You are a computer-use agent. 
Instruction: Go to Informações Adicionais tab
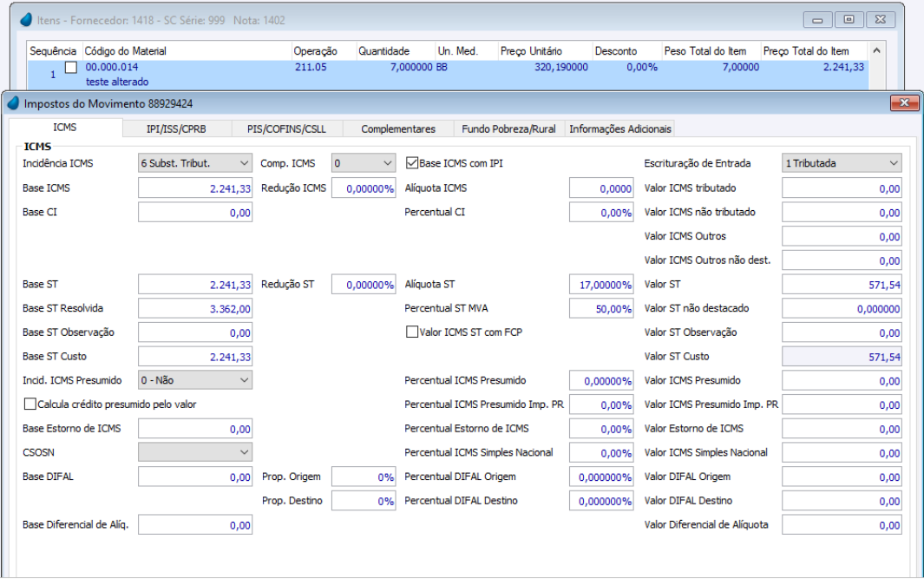pos(620,128)
